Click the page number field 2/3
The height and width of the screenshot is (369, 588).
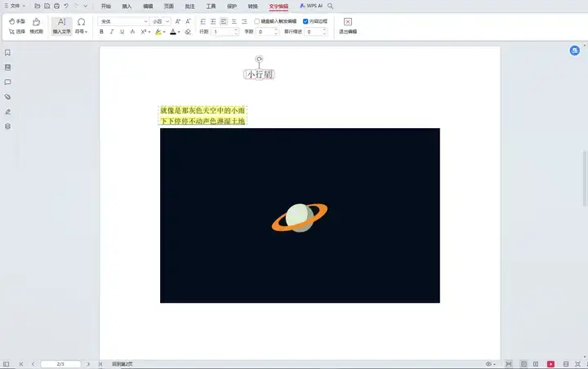[60, 364]
